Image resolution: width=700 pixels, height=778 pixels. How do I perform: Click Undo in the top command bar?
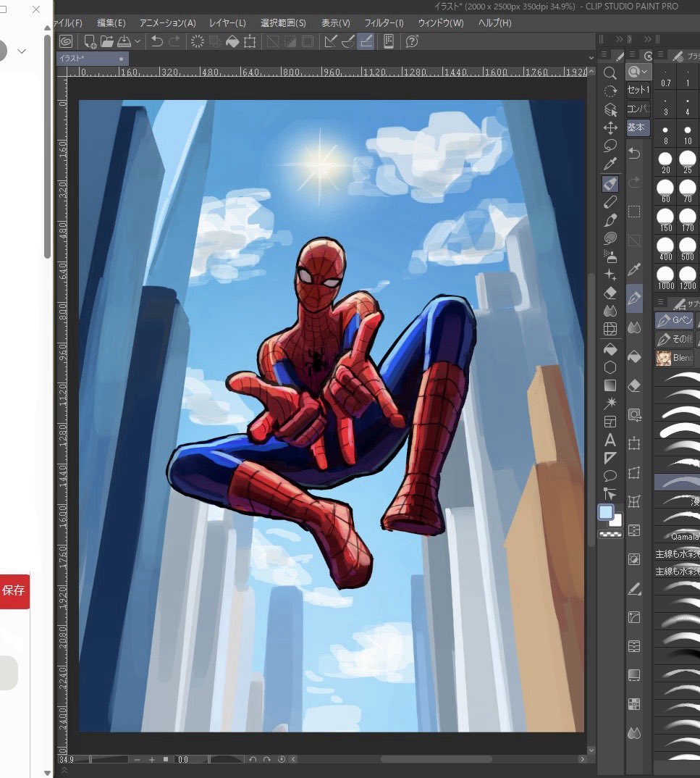point(156,41)
